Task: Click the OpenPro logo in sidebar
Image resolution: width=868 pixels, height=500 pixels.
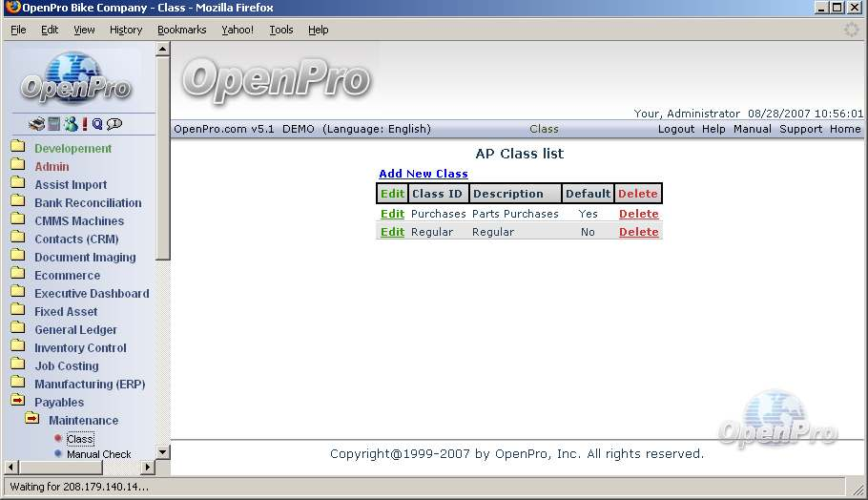Action: (x=75, y=78)
